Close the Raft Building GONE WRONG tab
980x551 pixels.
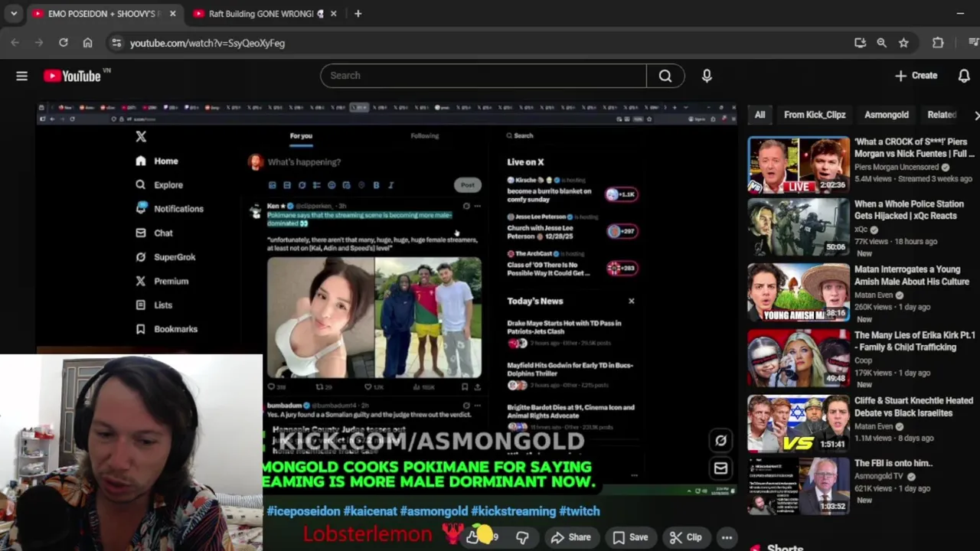[x=333, y=14]
